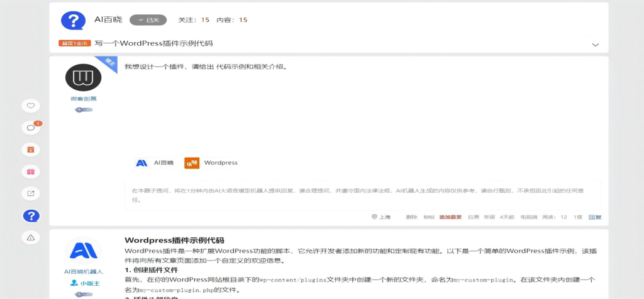Click the Wordpress插件示例代码 reply heading

(175, 241)
